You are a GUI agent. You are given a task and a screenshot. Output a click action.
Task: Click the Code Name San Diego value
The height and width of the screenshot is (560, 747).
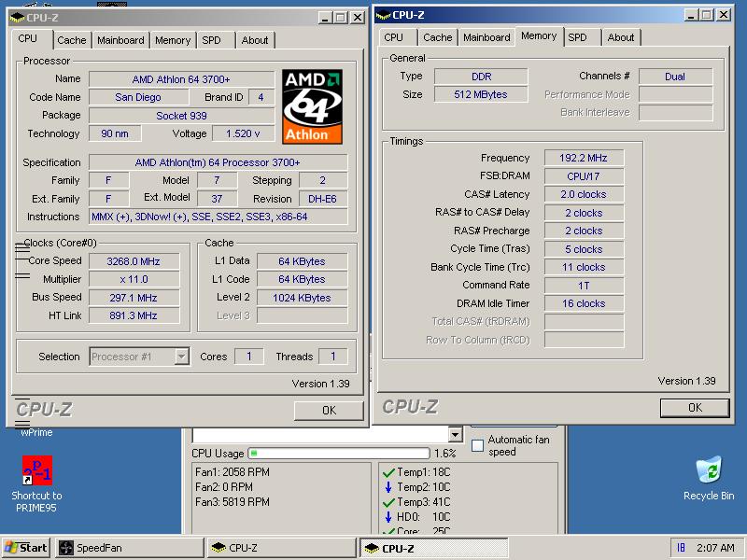pyautogui.click(x=138, y=97)
